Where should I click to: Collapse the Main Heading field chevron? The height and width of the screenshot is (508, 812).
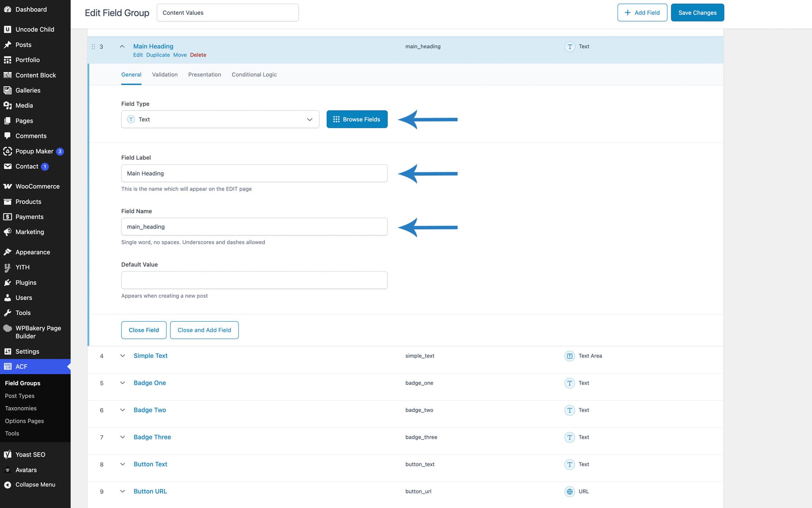[x=122, y=47]
